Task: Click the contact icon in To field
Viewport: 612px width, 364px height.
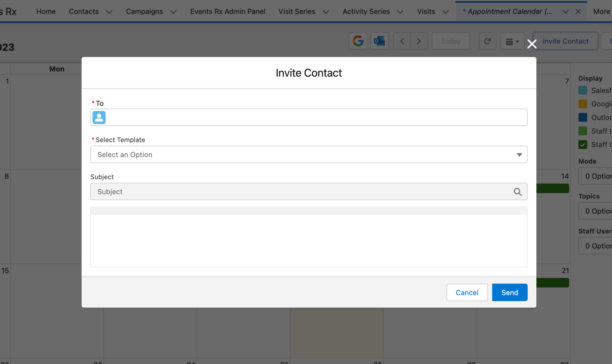Action: point(99,117)
